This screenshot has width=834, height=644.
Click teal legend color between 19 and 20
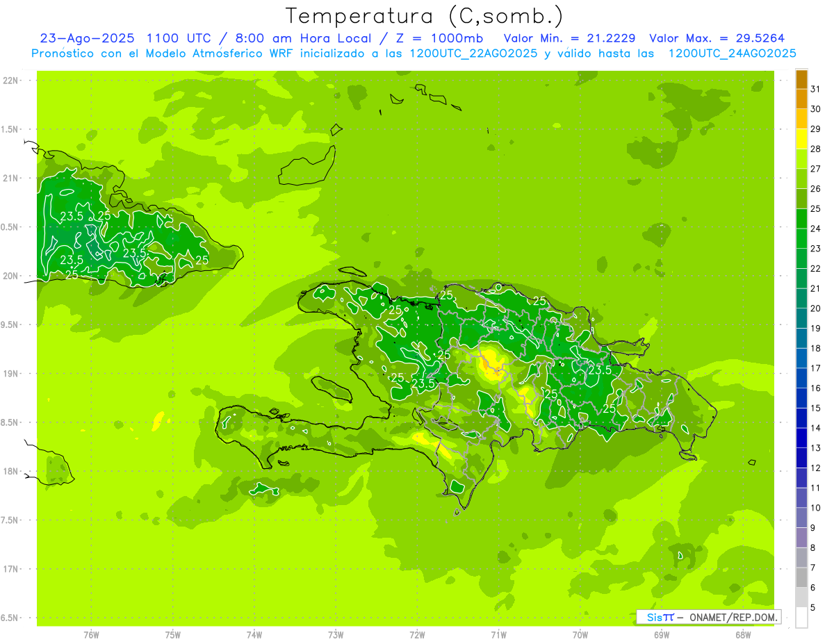pyautogui.click(x=801, y=318)
